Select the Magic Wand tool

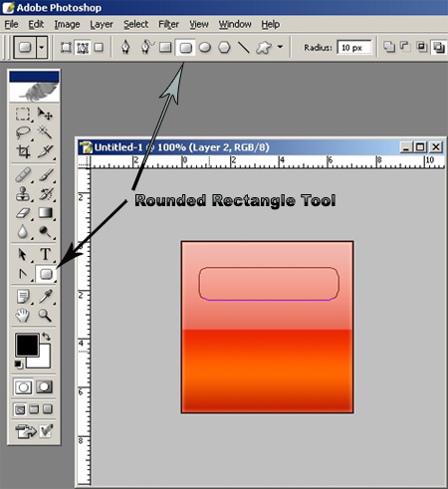[45, 132]
